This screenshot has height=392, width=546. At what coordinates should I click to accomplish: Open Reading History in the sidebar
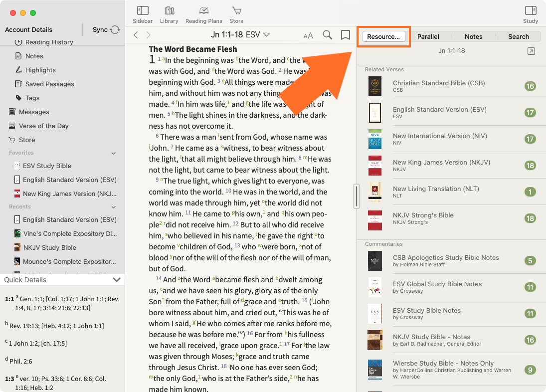click(x=44, y=42)
